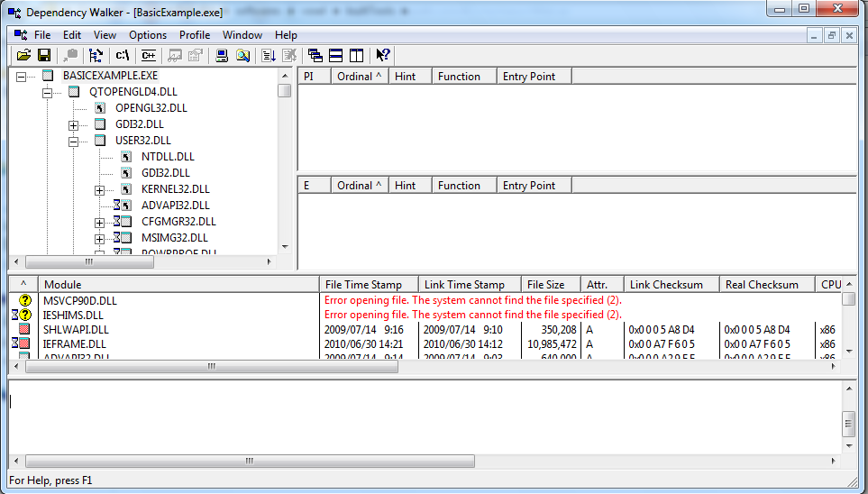
Task: Click the Save floppy disk icon
Action: click(44, 56)
